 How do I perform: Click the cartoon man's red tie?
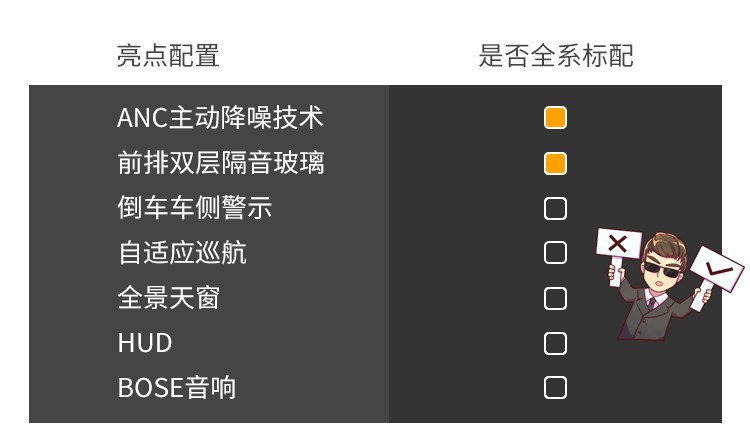pos(652,302)
